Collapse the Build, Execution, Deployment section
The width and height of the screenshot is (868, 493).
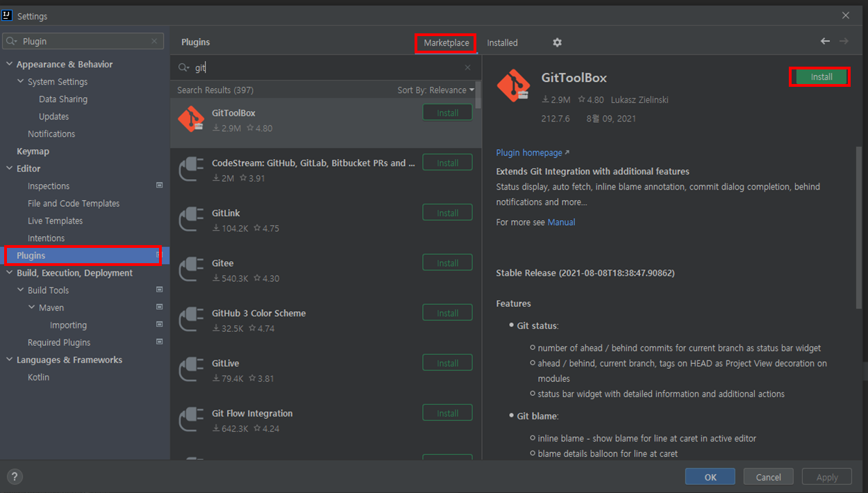point(9,273)
